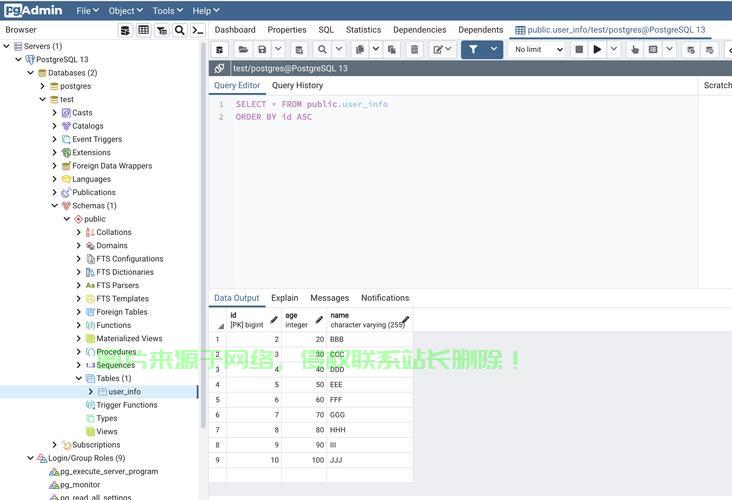The width and height of the screenshot is (732, 500).
Task: Open the View Data grid icon in Browser header
Action: click(x=144, y=30)
